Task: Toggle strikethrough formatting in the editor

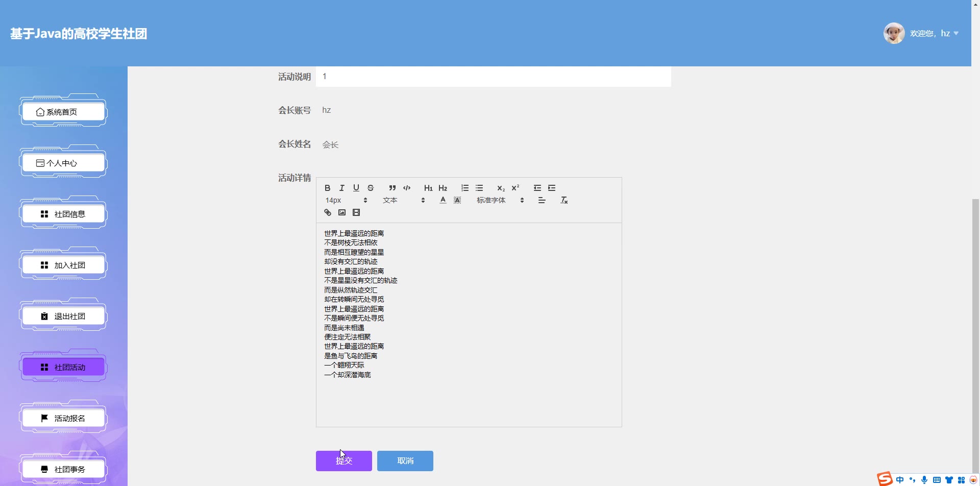Action: (371, 188)
